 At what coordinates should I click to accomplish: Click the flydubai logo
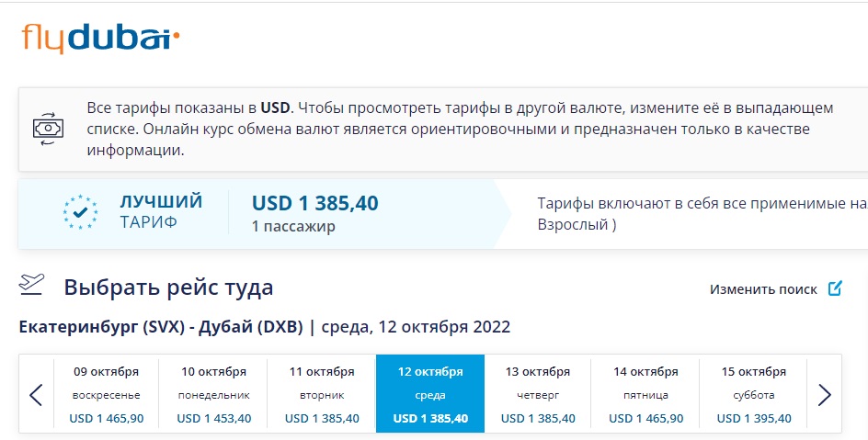point(100,39)
